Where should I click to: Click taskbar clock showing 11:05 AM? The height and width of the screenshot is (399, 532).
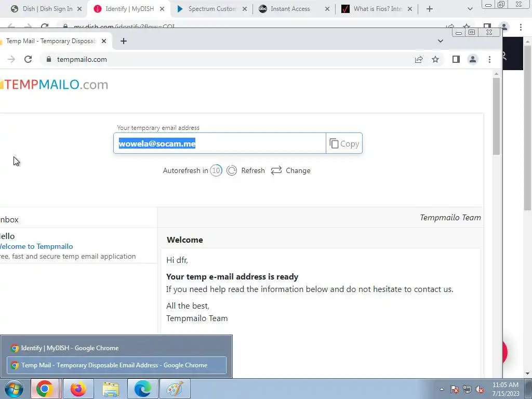click(x=506, y=389)
